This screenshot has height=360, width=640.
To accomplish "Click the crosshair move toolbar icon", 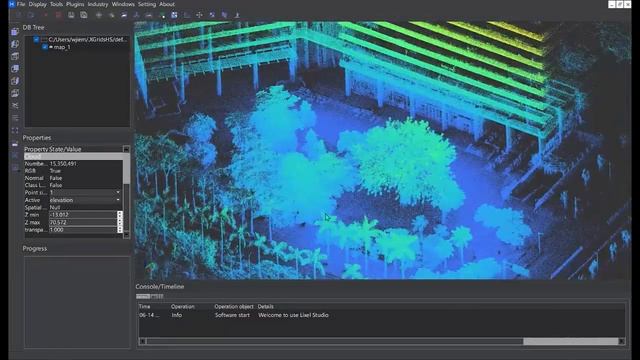I will point(199,15).
